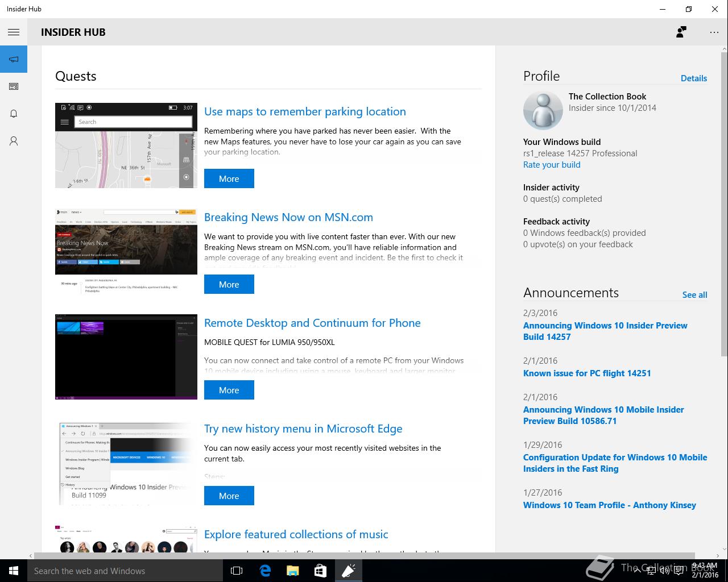Screen dimensions: 728x582
Task: Click the Rate your build link
Action: pos(552,165)
